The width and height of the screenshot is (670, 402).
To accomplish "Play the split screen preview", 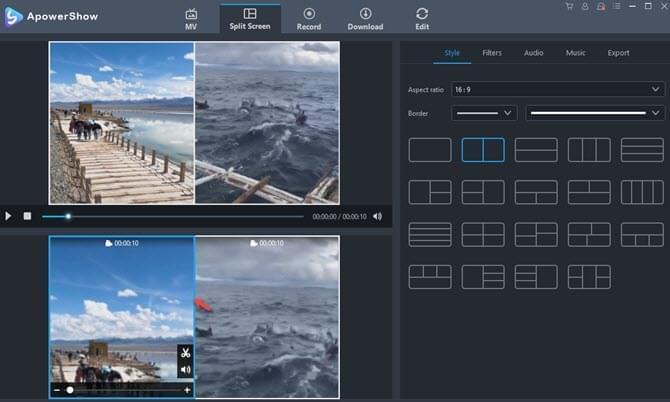I will [x=8, y=216].
